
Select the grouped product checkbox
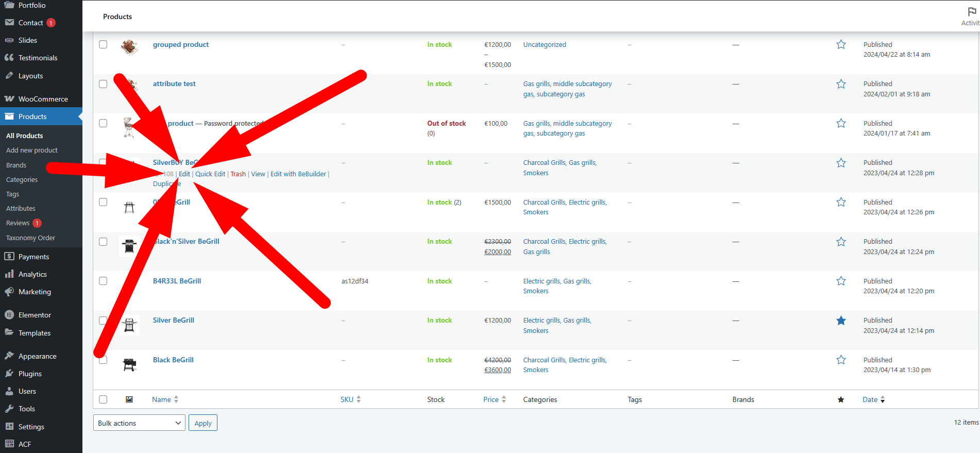coord(103,44)
